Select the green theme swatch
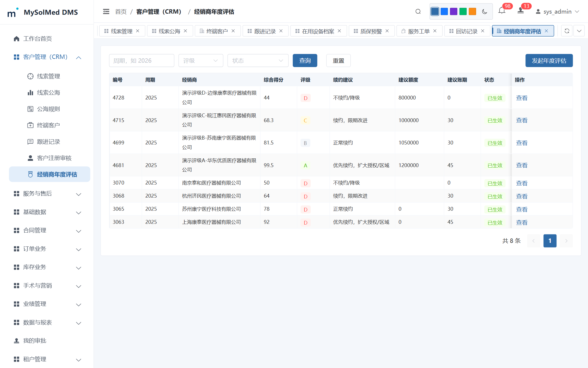The image size is (588, 368). [463, 11]
